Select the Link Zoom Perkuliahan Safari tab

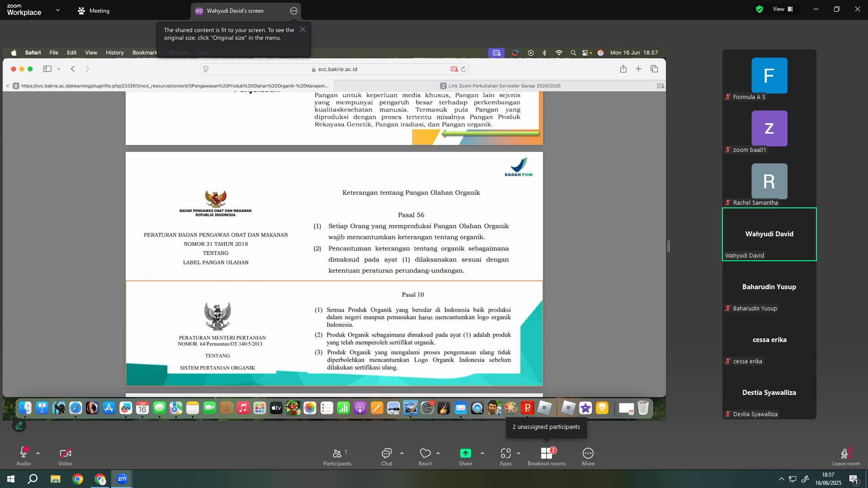500,86
